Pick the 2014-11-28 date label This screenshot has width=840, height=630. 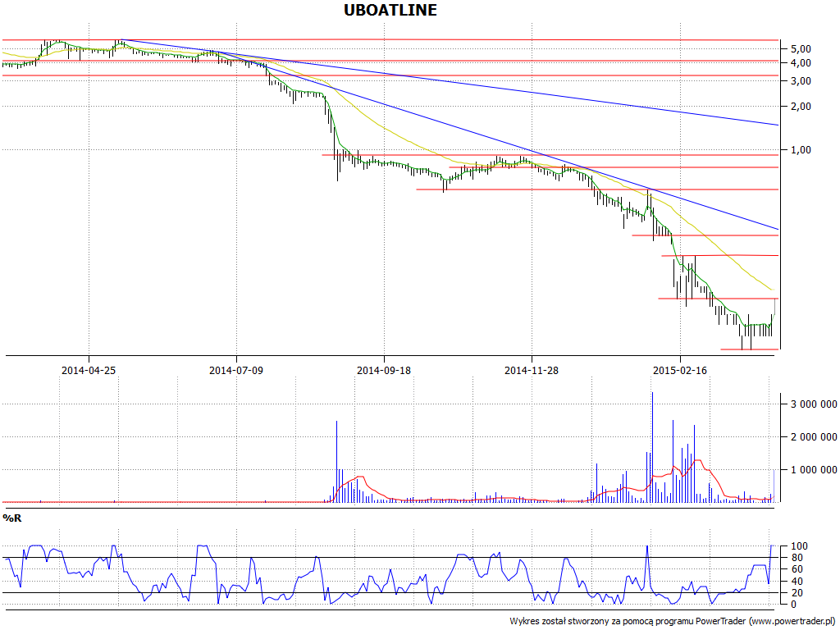[532, 371]
